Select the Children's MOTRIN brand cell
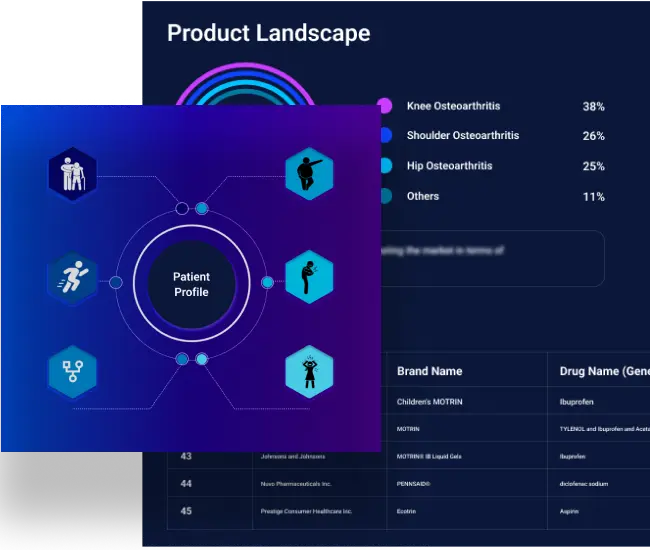 pyautogui.click(x=429, y=402)
